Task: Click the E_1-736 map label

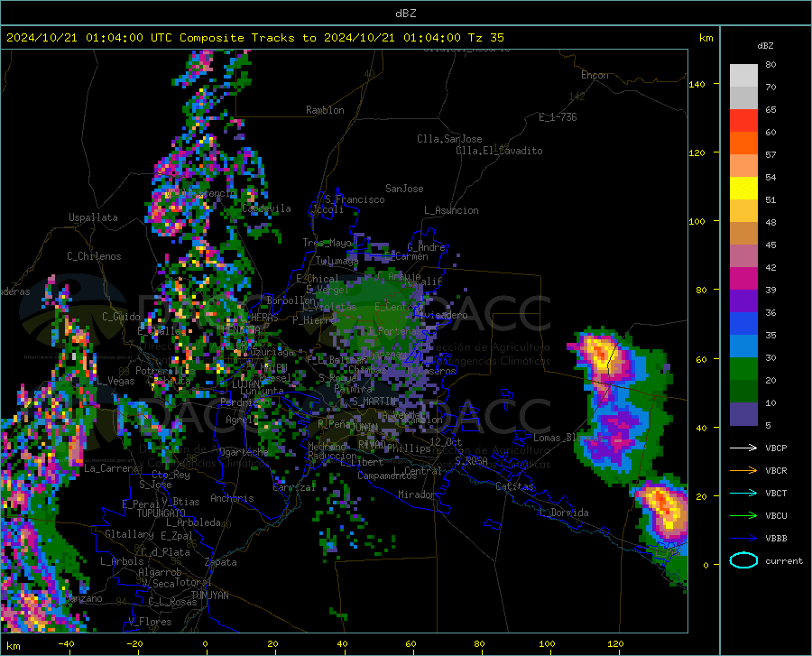Action: (x=558, y=117)
